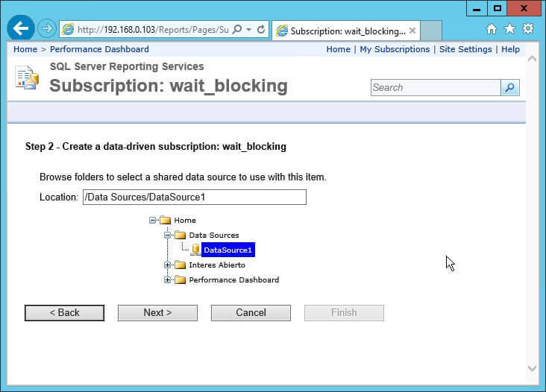Select Data Sources folder label

pos(214,235)
